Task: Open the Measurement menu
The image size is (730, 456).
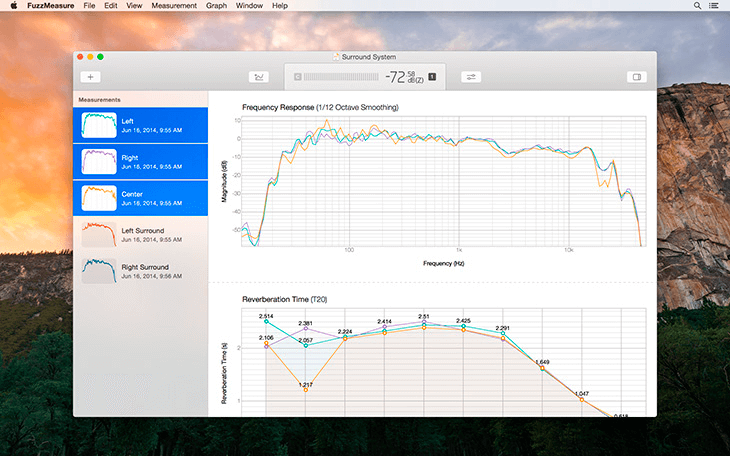Action: 174,6
